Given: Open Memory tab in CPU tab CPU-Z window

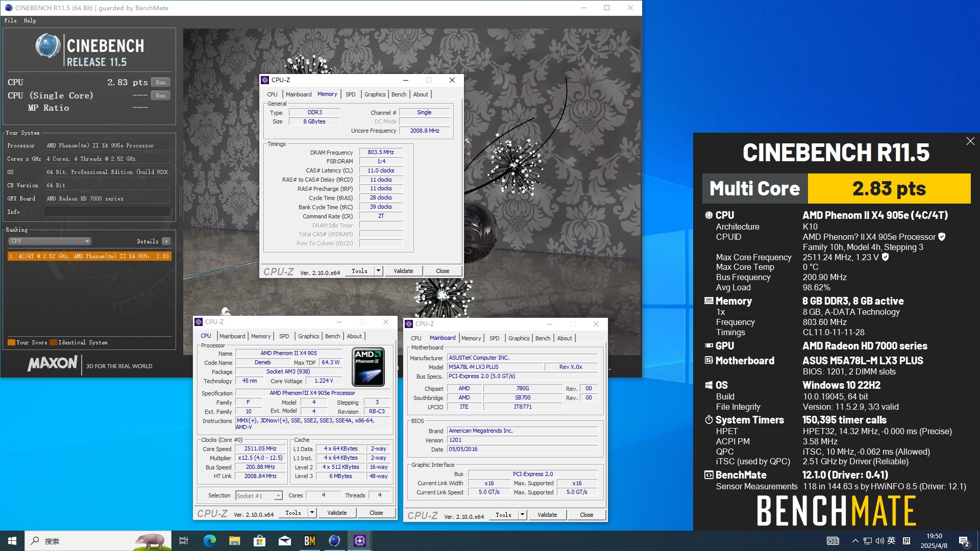Looking at the screenshot, I should 260,336.
